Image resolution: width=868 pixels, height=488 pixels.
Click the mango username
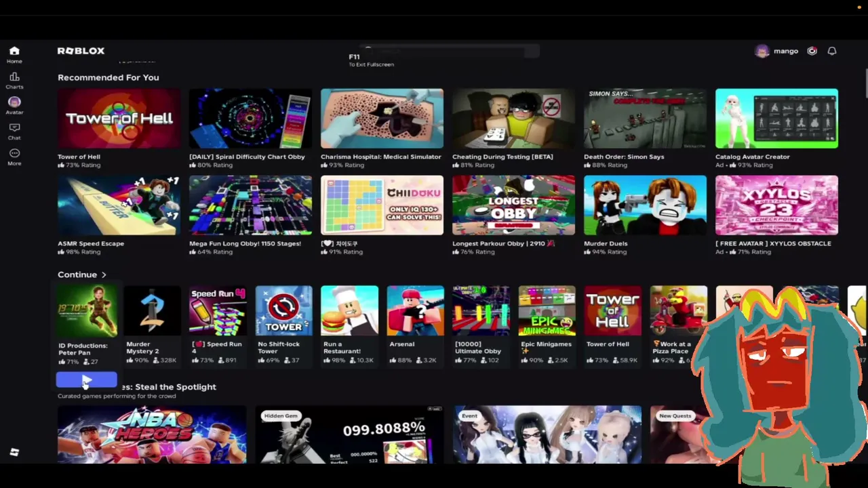click(786, 52)
